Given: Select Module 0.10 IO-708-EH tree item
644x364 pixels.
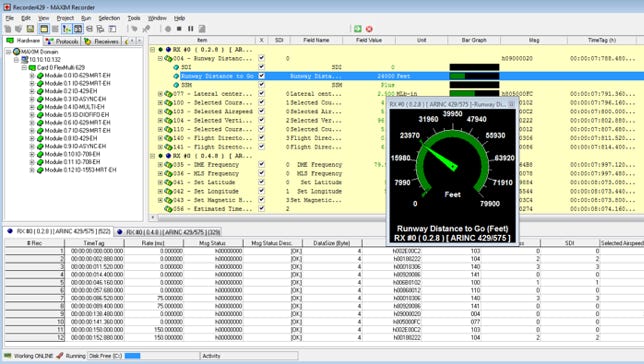Looking at the screenshot, I should 72,154.
